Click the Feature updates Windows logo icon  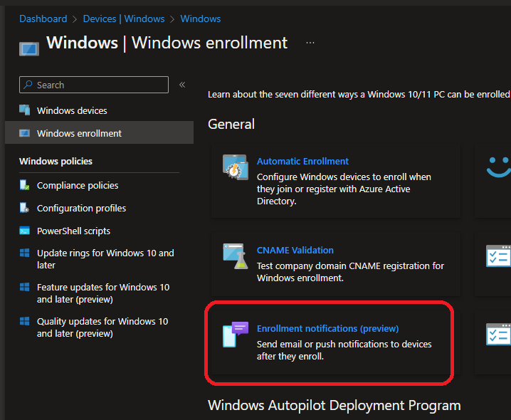24,287
